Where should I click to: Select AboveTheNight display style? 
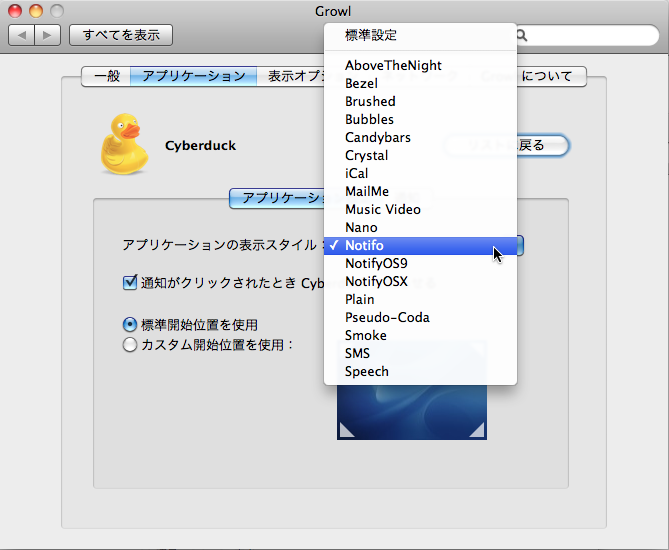pos(420,65)
